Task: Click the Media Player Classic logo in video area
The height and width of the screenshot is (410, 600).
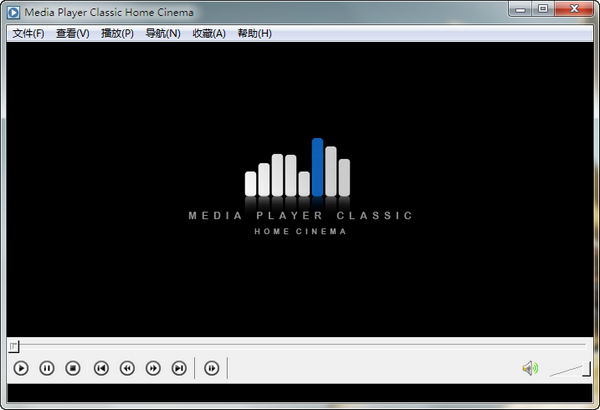Action: [x=300, y=187]
